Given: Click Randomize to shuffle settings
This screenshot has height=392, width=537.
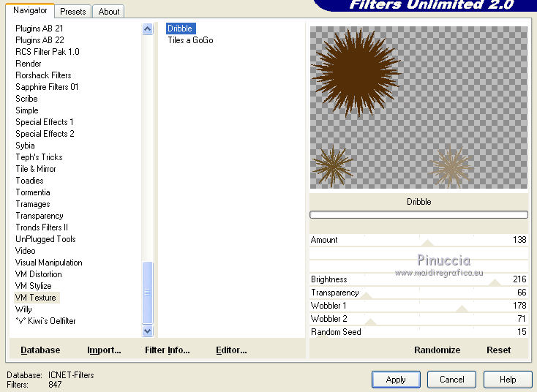Looking at the screenshot, I should tap(437, 350).
